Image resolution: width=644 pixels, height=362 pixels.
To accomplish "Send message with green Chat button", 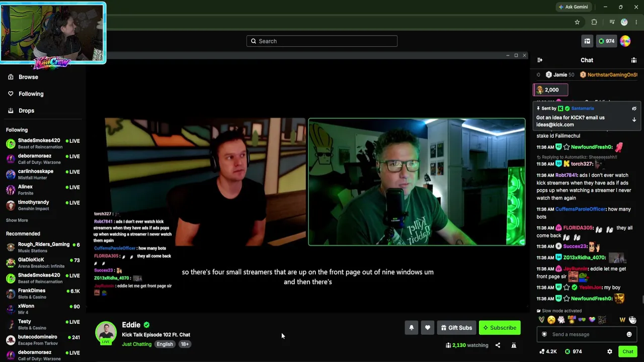I will [x=627, y=351].
